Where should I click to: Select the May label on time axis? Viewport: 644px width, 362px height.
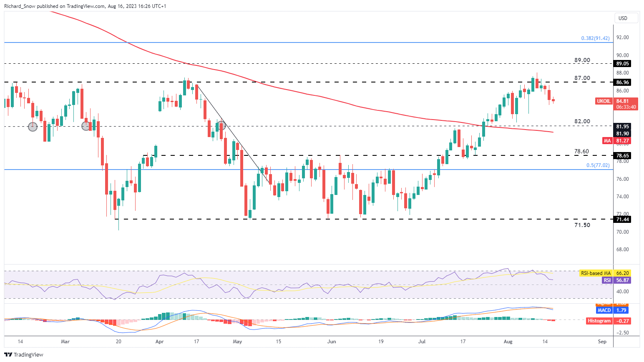tap(237, 342)
